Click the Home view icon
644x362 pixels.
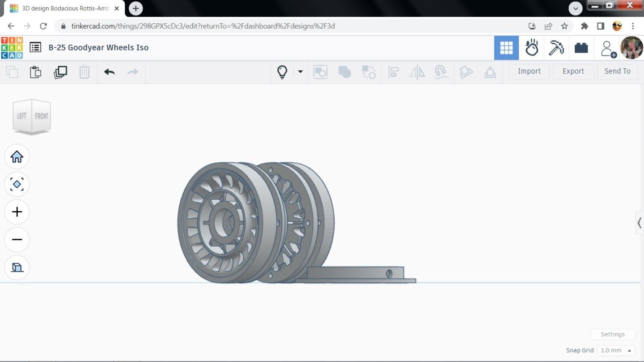point(17,157)
